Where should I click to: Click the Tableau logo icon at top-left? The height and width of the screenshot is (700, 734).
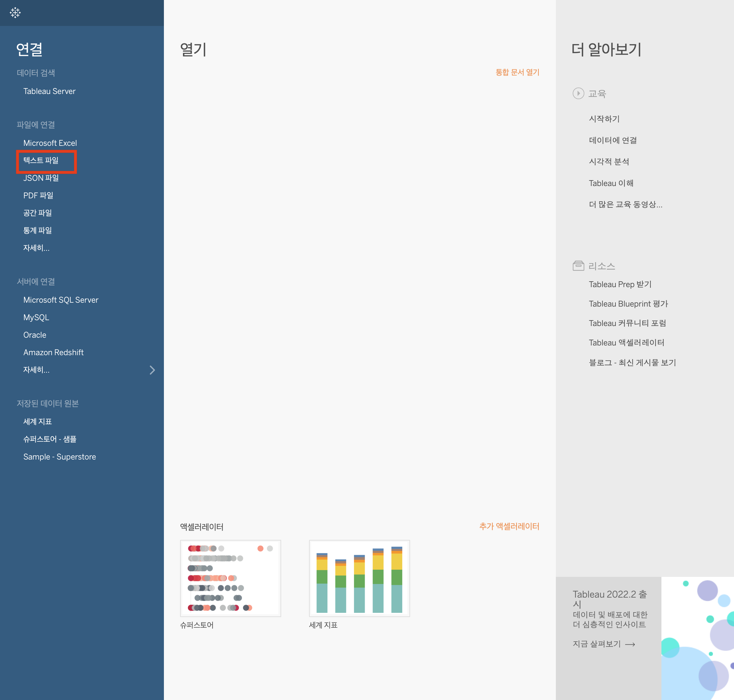15,13
